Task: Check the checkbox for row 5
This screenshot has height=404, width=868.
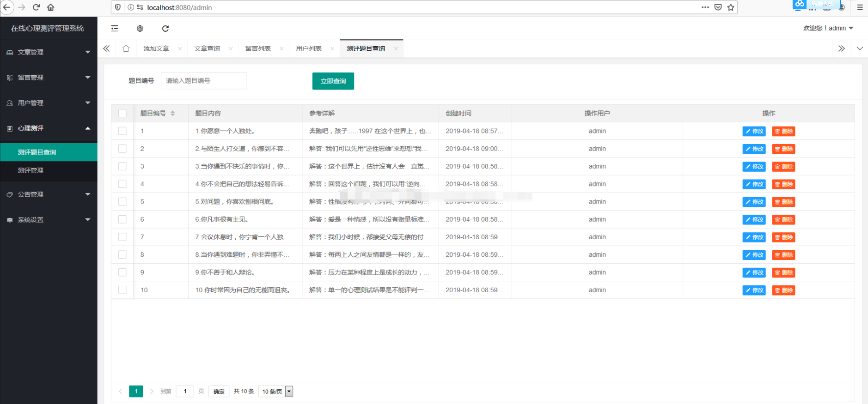Action: point(122,201)
